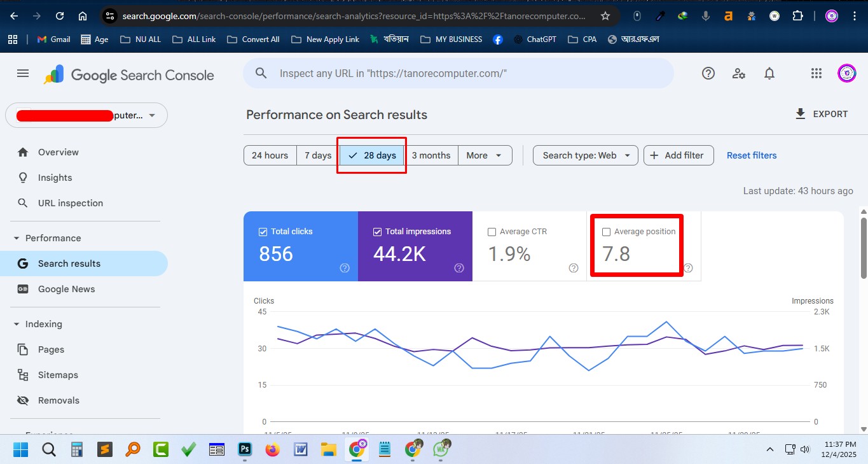Open the notifications bell
Viewport: 868px width, 464px height.
point(769,73)
